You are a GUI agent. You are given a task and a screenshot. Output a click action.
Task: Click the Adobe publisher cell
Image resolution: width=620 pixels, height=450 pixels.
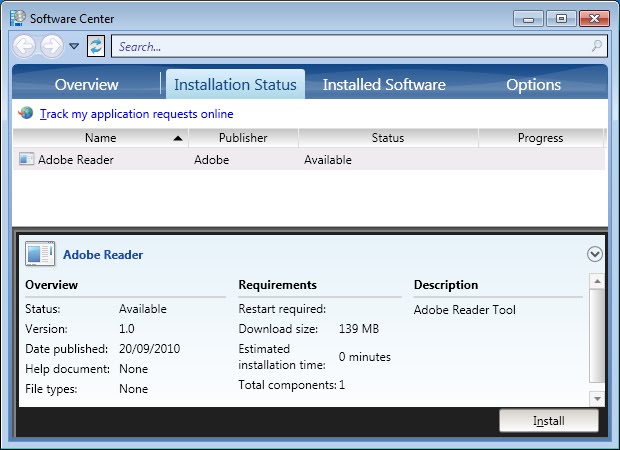coord(212,160)
